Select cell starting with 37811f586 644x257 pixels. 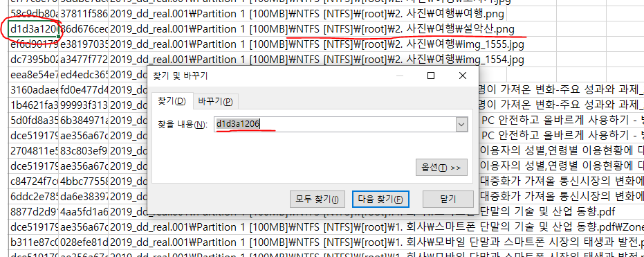(x=84, y=14)
